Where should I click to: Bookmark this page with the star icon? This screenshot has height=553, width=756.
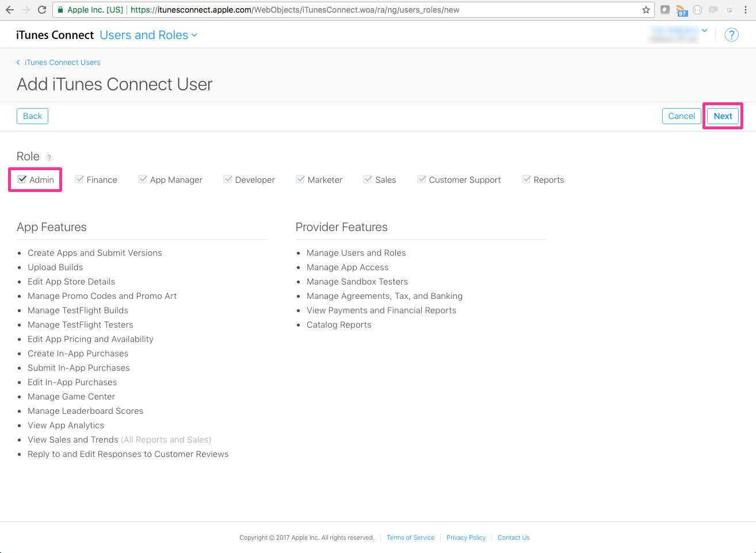[x=646, y=10]
